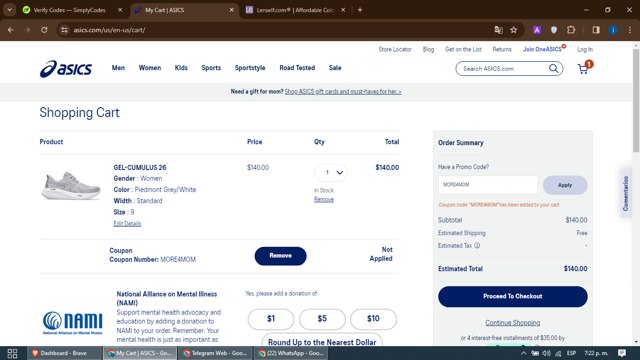Open the shopping cart icon
The width and height of the screenshot is (640, 360).
[584, 69]
